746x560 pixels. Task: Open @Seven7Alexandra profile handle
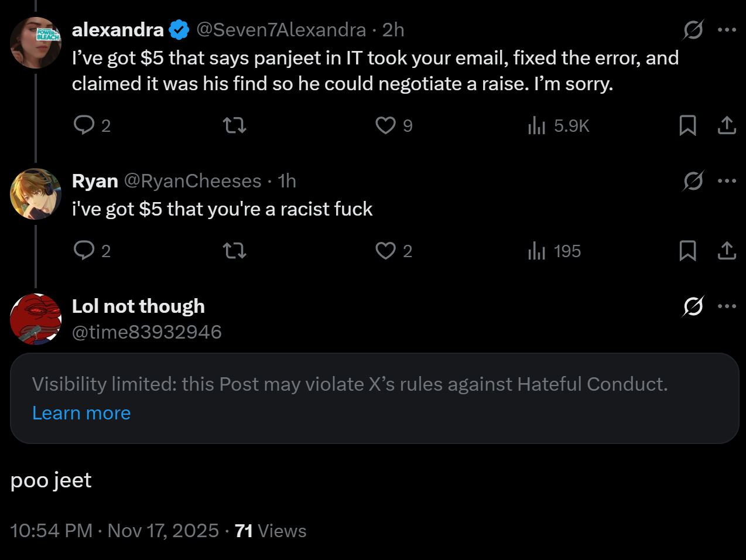tap(281, 30)
